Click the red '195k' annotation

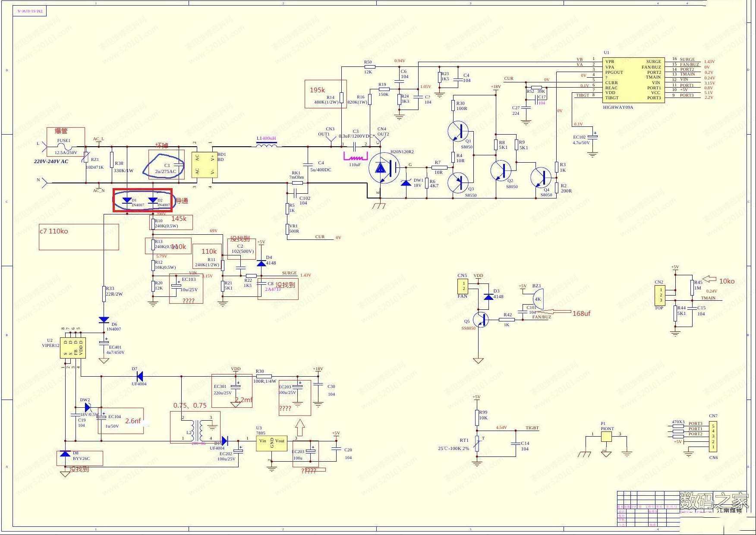[x=317, y=90]
